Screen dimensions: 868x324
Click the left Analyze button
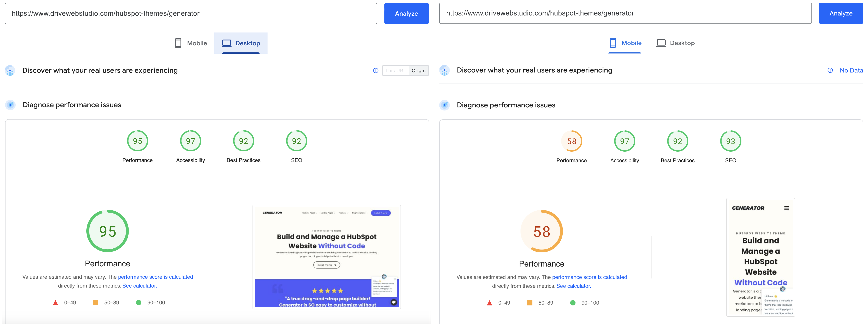406,13
